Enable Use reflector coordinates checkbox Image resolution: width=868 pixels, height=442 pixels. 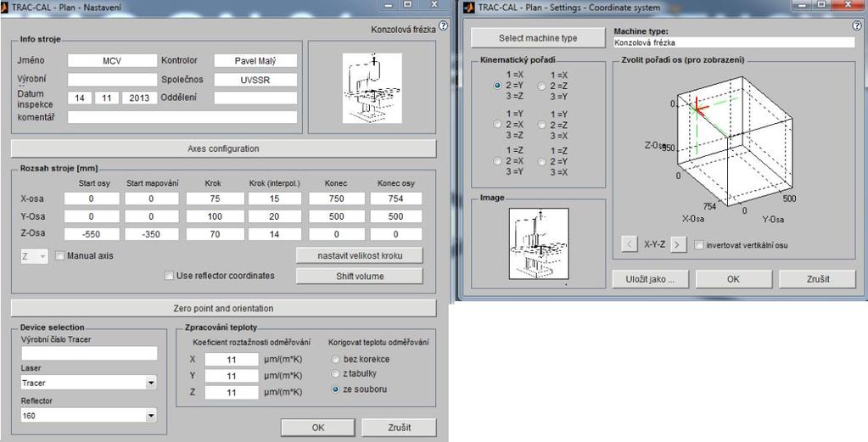click(x=169, y=276)
